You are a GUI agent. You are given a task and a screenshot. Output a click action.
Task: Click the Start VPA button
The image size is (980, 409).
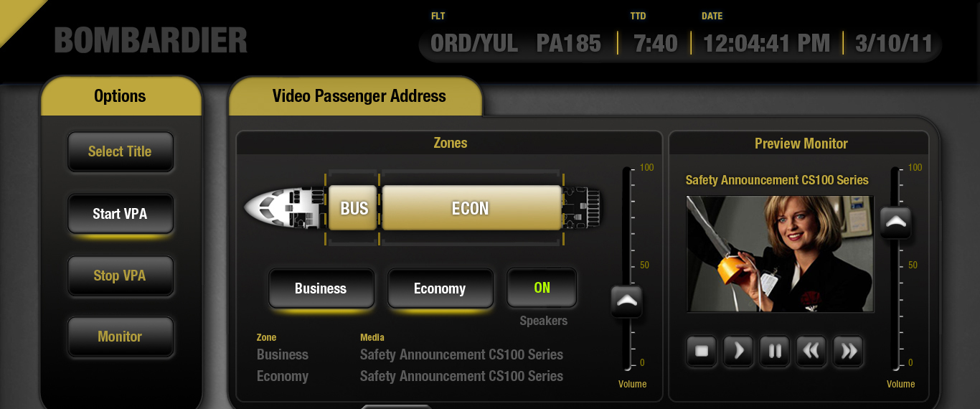tap(120, 214)
